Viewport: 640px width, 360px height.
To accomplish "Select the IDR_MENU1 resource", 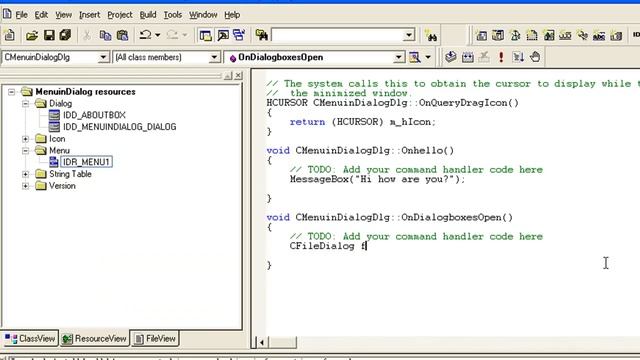I will (x=86, y=162).
